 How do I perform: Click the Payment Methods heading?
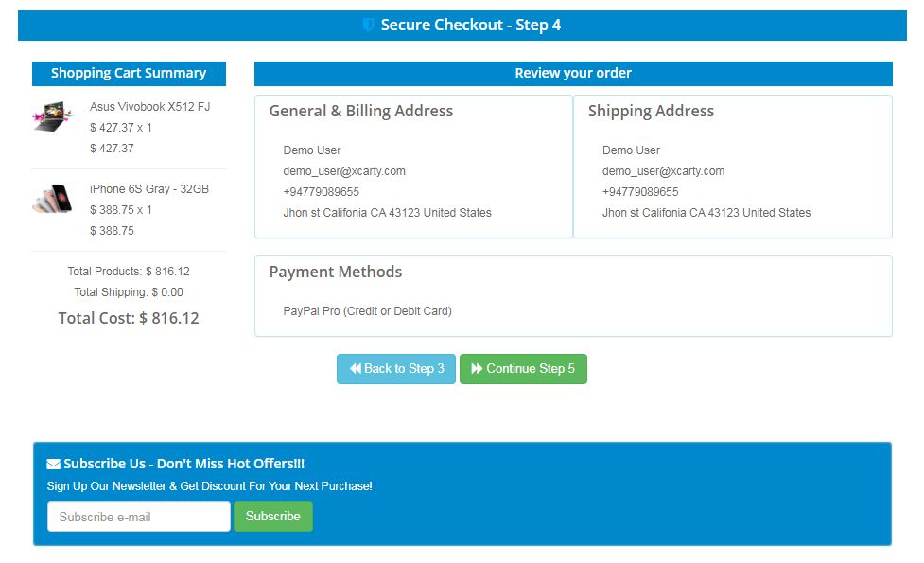coord(336,272)
